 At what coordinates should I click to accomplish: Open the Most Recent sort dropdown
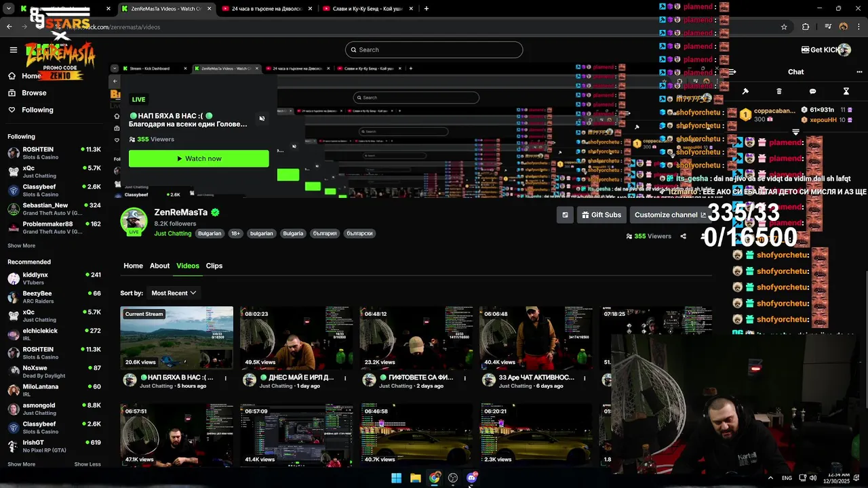[x=174, y=293]
